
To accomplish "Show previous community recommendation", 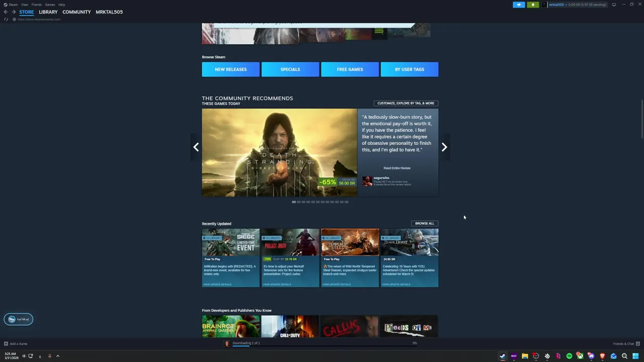I will pyautogui.click(x=196, y=147).
